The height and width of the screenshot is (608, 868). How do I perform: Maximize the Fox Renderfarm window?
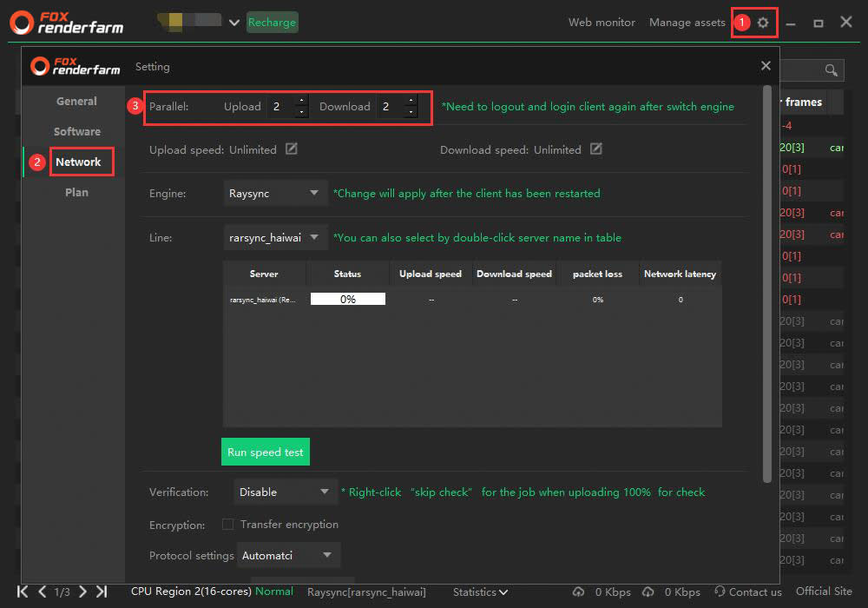pyautogui.click(x=819, y=23)
